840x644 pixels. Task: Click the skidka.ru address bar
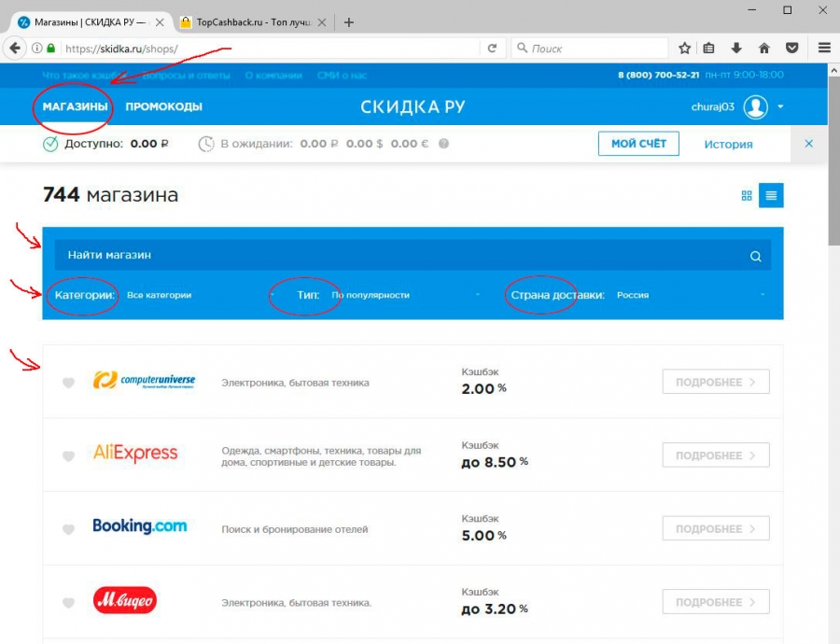tap(271, 49)
